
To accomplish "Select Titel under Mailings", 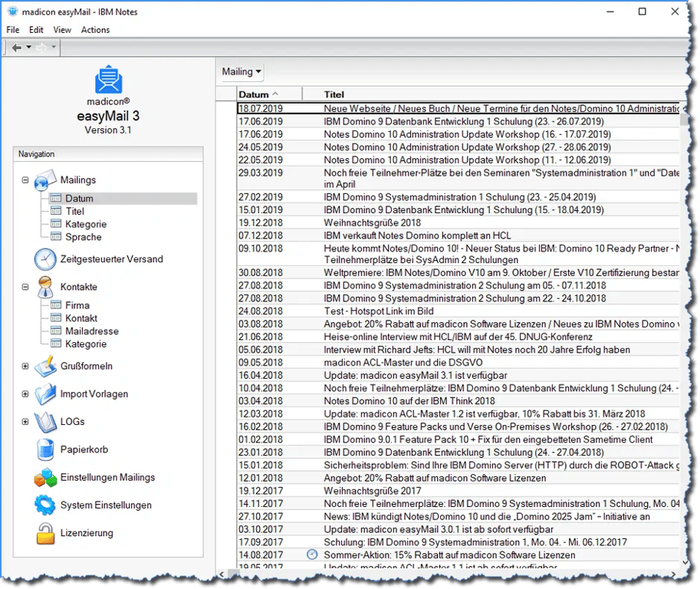I will pos(74,211).
